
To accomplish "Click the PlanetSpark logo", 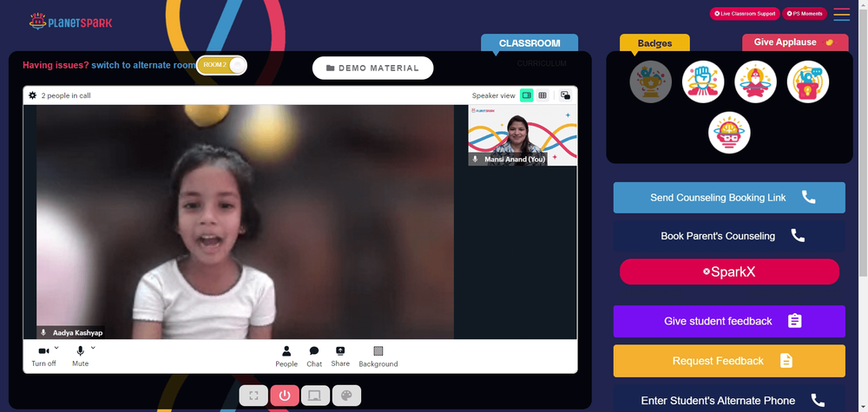I will [70, 22].
